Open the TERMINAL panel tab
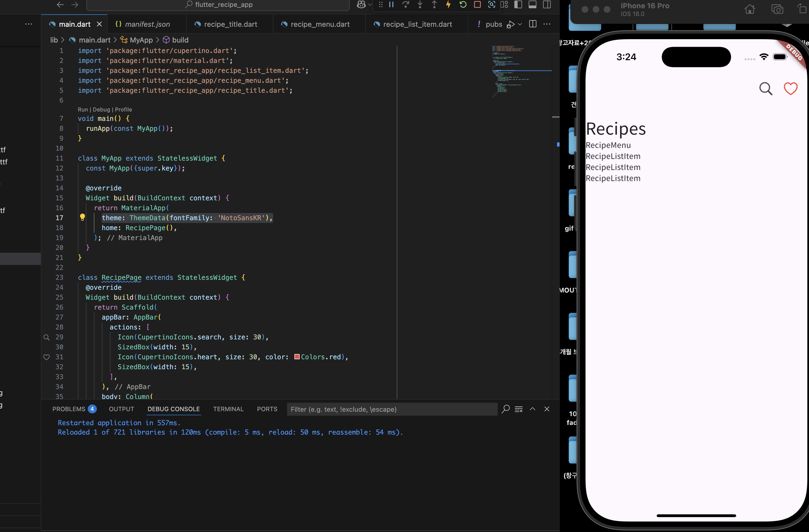The width and height of the screenshot is (809, 532). (228, 409)
